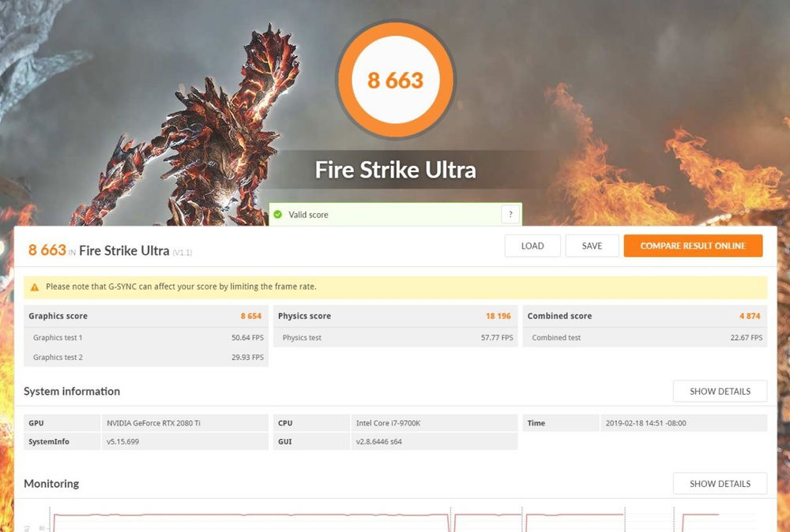Click the SAVE button
The image size is (790, 532).
click(x=592, y=245)
